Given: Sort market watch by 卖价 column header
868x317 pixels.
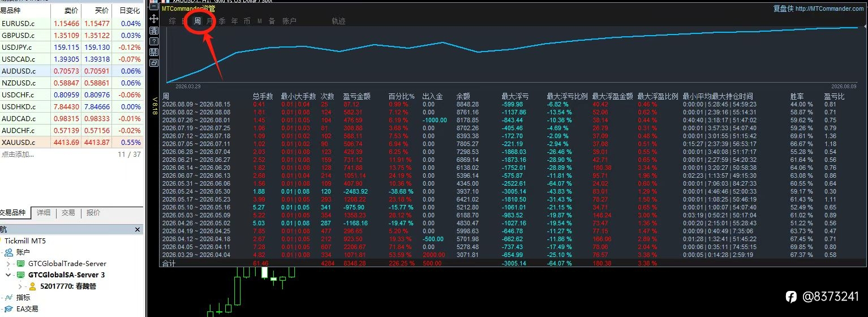Looking at the screenshot, I should (x=71, y=11).
